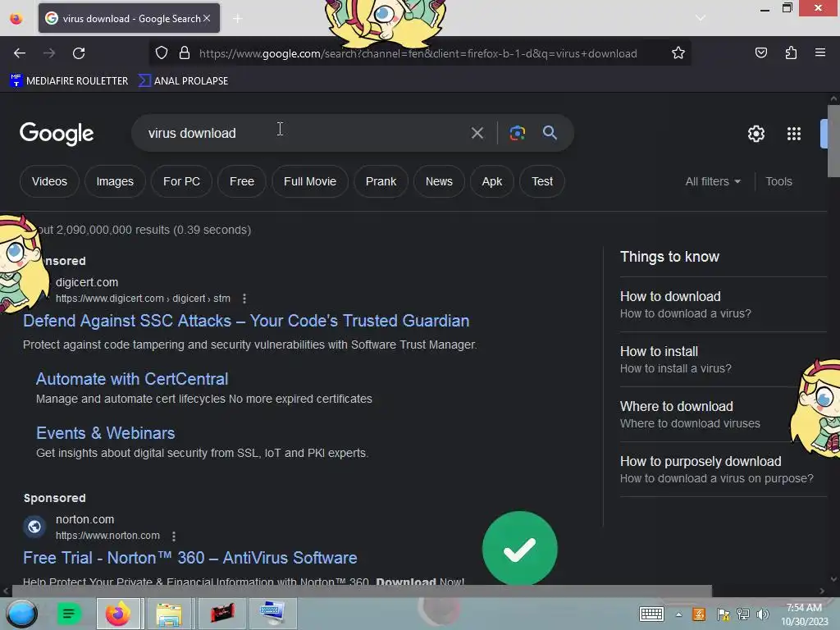Screen dimensions: 840x630
Task: Reload the page with refresh icon
Action: pos(79,53)
